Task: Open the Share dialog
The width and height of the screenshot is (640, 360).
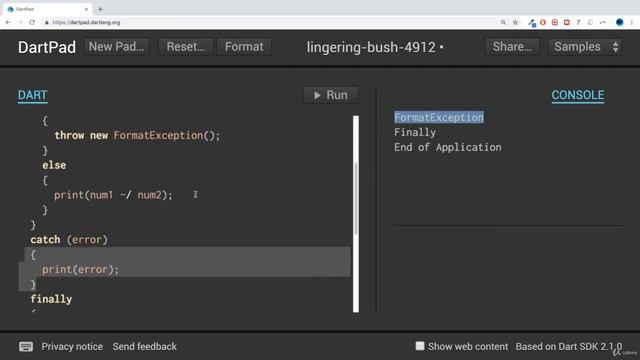Action: pyautogui.click(x=512, y=47)
